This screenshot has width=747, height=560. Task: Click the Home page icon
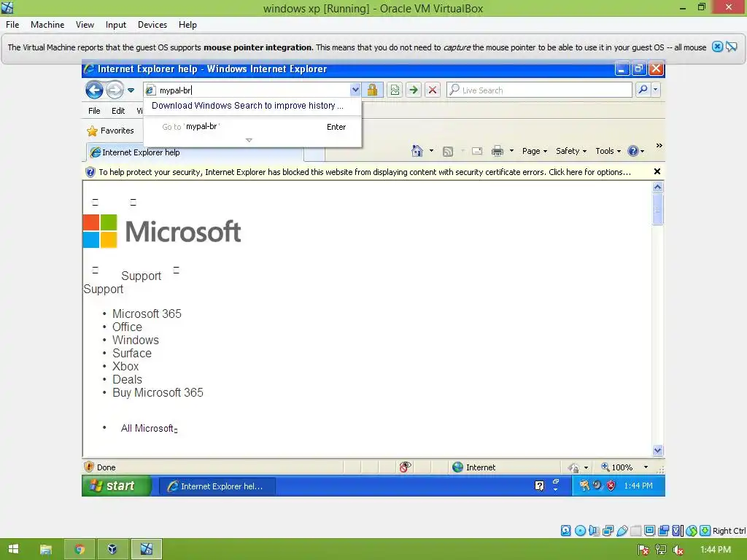pyautogui.click(x=417, y=151)
